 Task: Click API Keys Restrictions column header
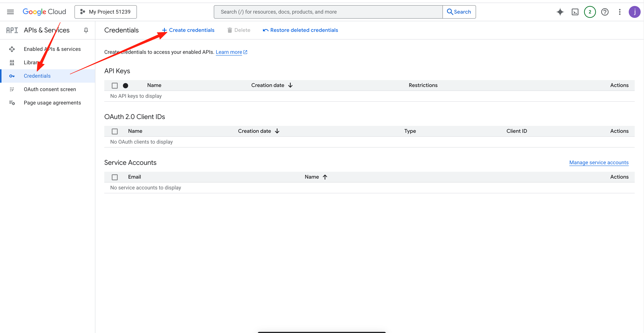(x=423, y=85)
